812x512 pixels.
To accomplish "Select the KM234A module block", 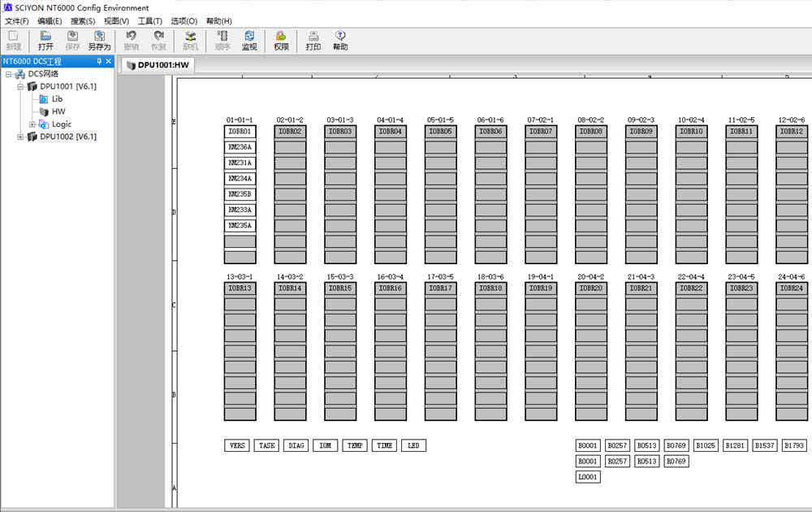I will tap(240, 178).
